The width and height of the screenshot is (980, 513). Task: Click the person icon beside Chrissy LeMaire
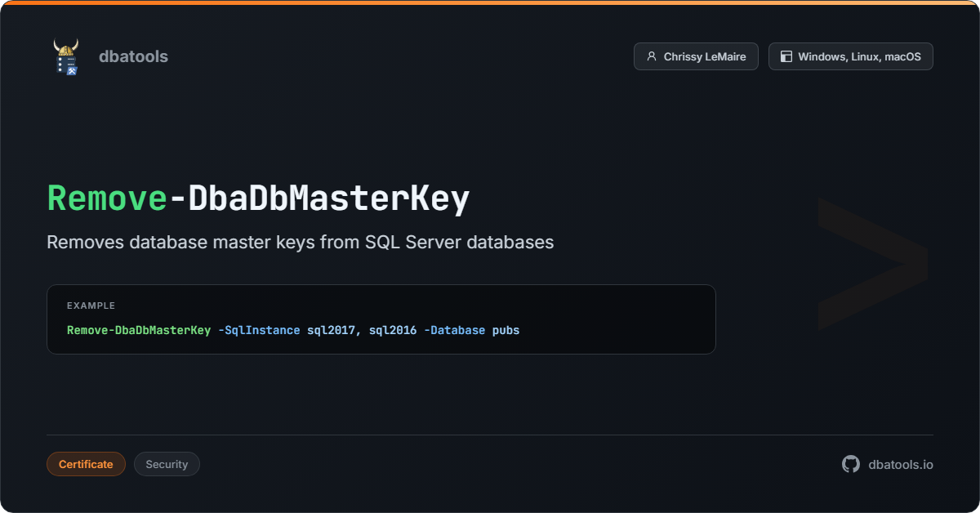click(x=652, y=56)
